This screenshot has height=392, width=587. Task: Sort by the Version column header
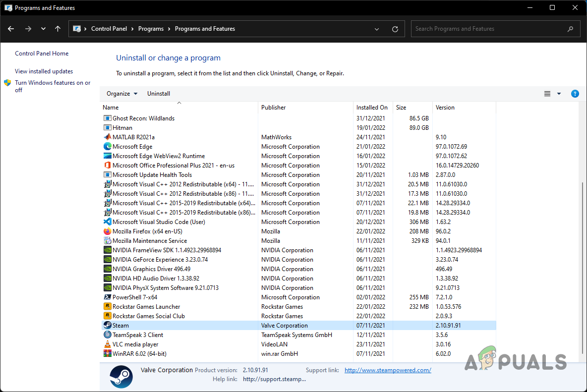click(464, 108)
